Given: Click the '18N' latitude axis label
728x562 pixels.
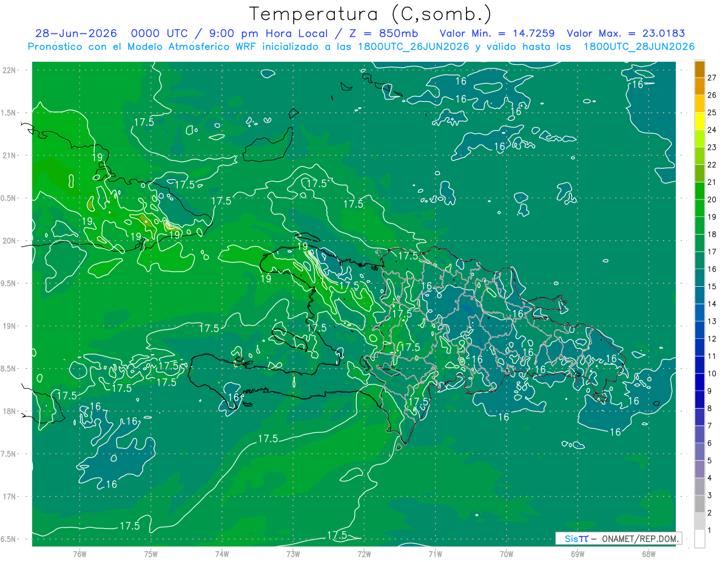Looking at the screenshot, I should coord(9,412).
